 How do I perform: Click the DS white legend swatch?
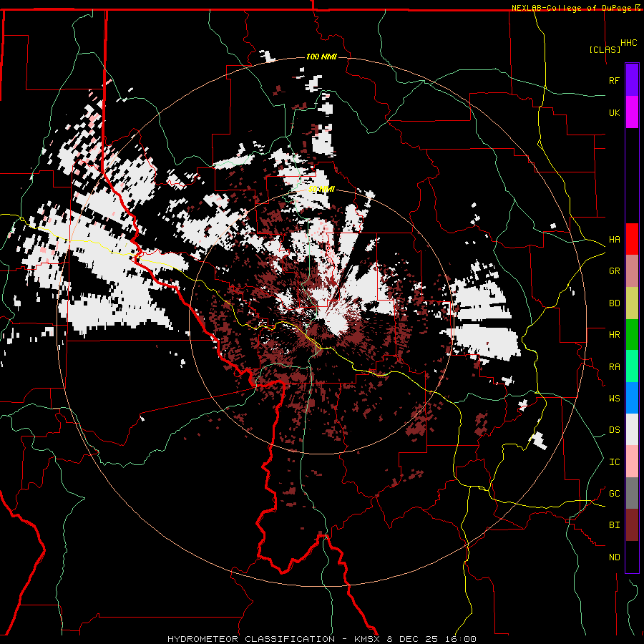(x=632, y=429)
